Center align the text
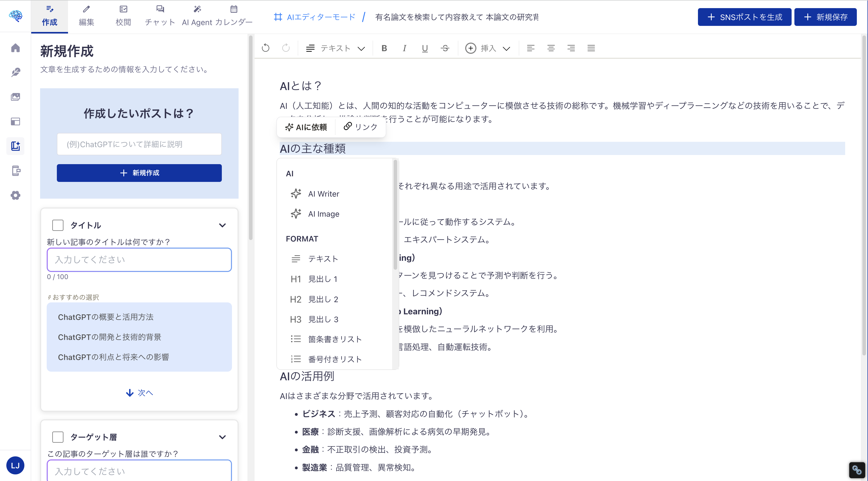Viewport: 868px width, 481px height. (x=551, y=48)
